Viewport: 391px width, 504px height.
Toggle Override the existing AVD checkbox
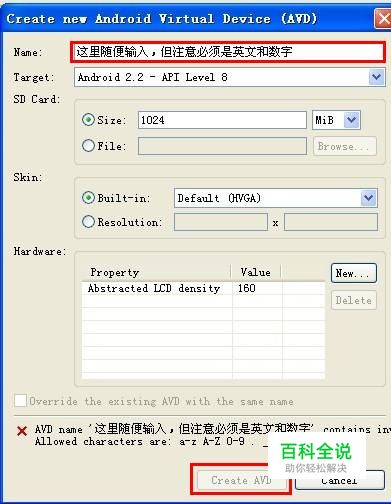coord(20,401)
